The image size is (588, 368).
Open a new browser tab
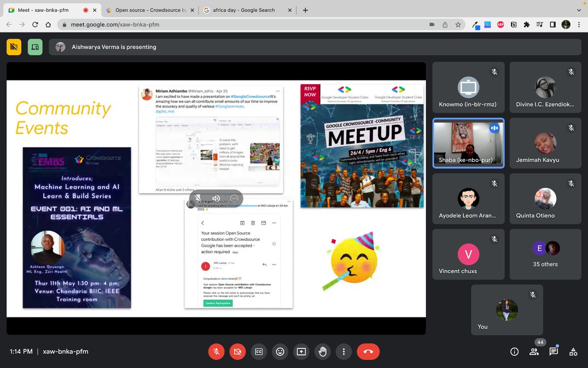point(305,10)
